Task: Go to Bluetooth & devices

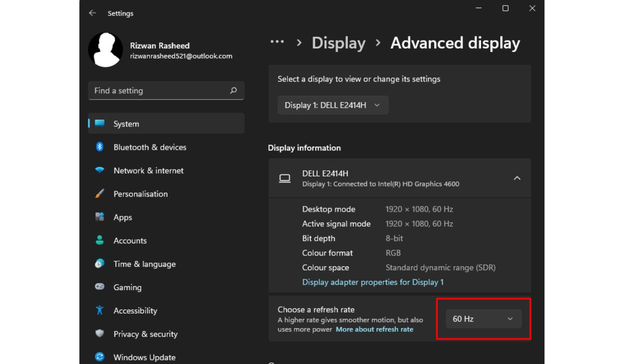Action: [x=166, y=147]
